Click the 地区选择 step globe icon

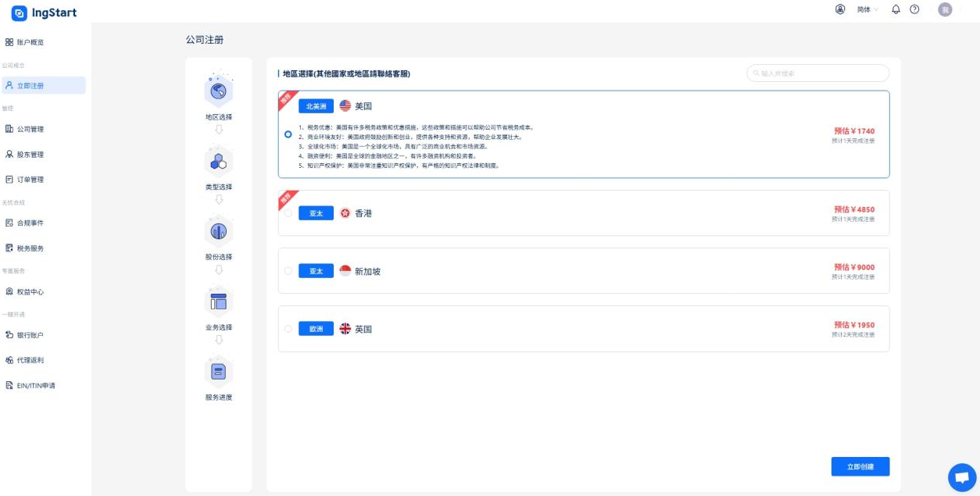pyautogui.click(x=219, y=91)
